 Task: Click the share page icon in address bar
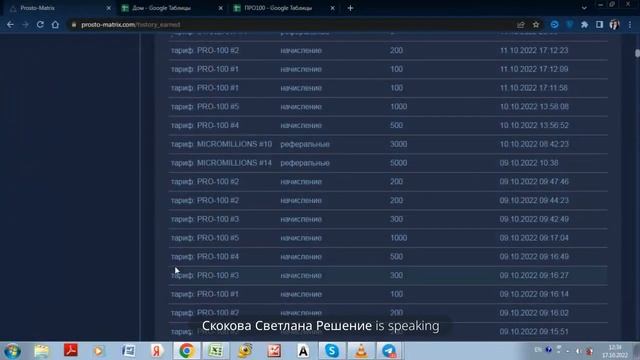[520, 25]
